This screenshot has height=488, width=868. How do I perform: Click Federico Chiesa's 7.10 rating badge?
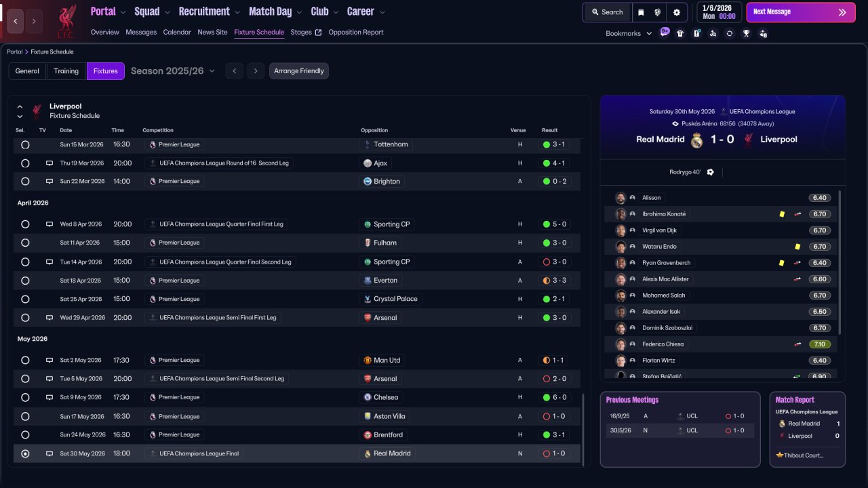click(x=819, y=344)
